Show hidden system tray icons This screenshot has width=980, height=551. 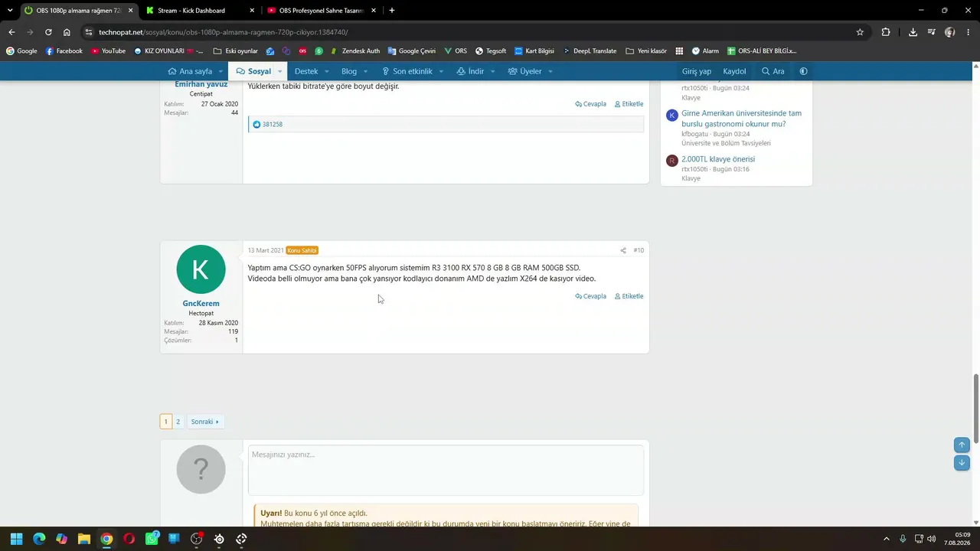pyautogui.click(x=887, y=539)
